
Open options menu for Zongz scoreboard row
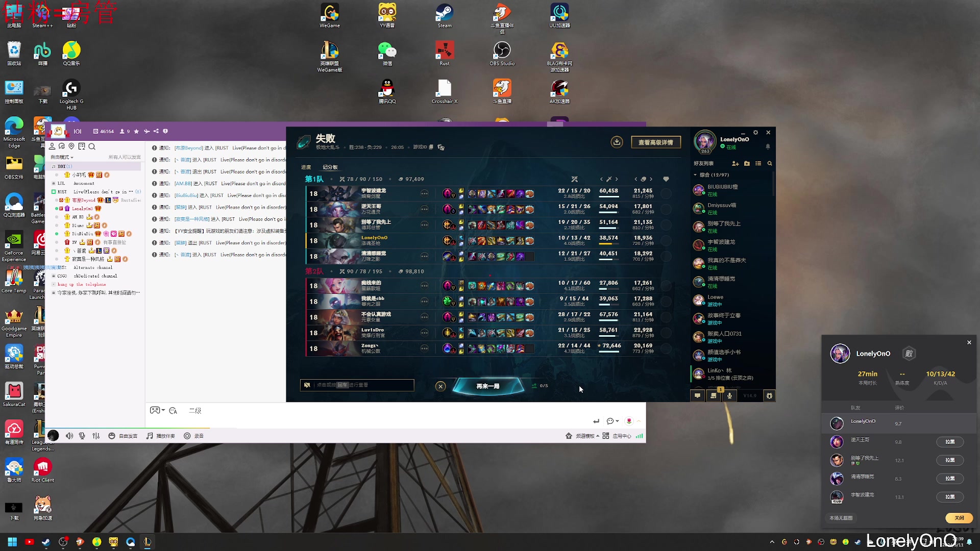click(x=424, y=348)
